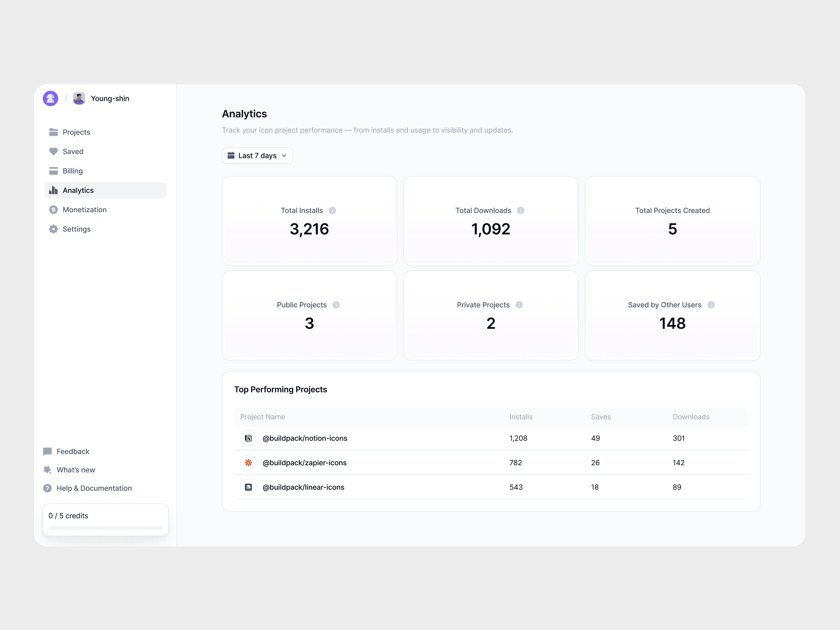This screenshot has width=840, height=630.
Task: Open the Saved section
Action: (72, 152)
